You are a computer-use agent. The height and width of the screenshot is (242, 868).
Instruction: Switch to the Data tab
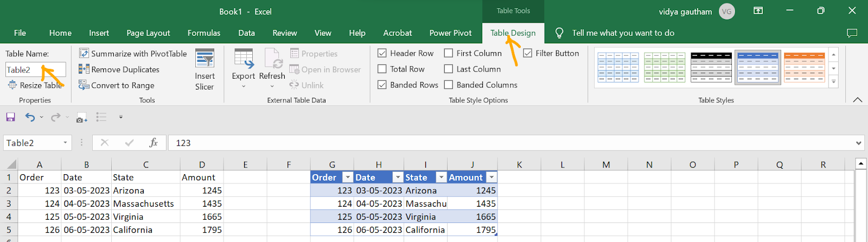pos(246,33)
